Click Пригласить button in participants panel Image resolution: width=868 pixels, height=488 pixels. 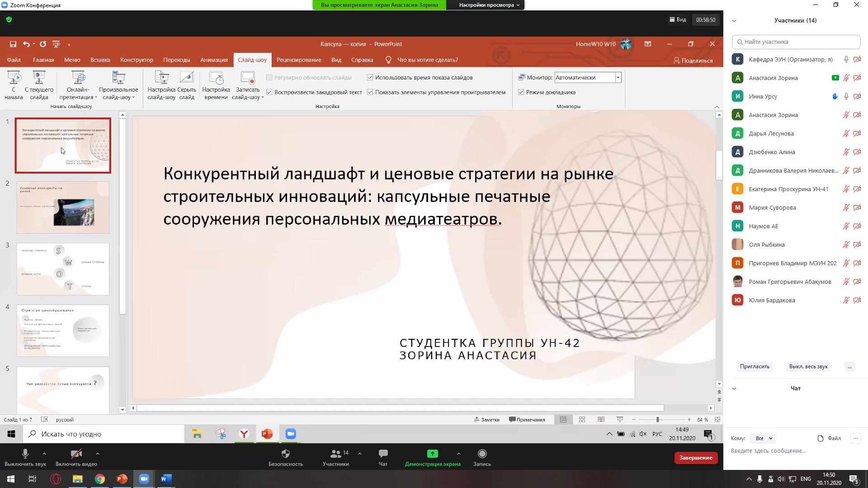(x=755, y=366)
